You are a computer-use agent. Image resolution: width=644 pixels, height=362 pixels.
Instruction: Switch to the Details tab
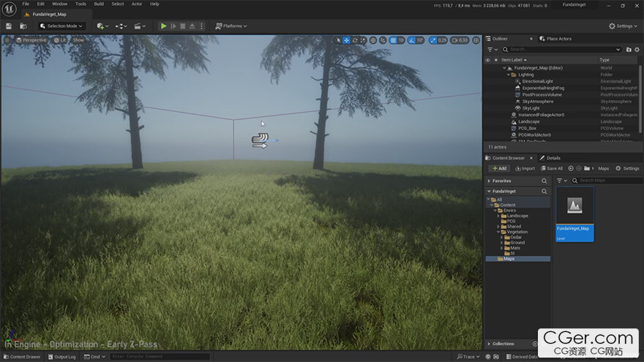[550, 158]
